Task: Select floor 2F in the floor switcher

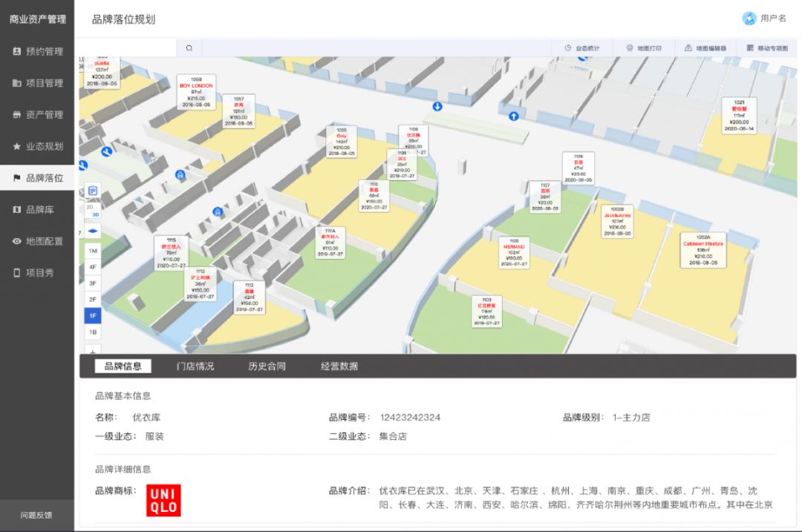Action: [93, 299]
